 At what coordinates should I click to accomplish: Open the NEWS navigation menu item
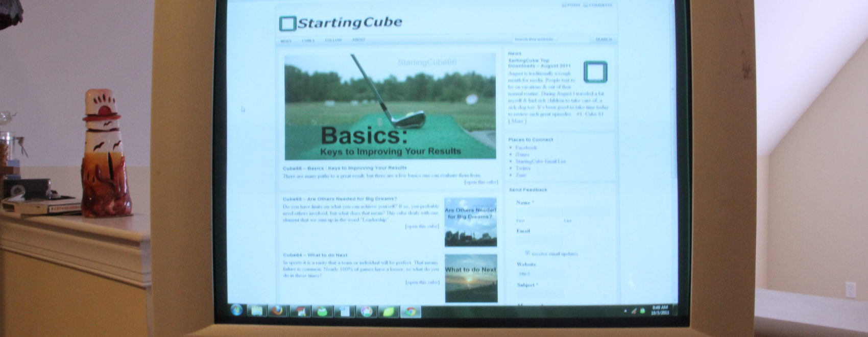coord(286,40)
